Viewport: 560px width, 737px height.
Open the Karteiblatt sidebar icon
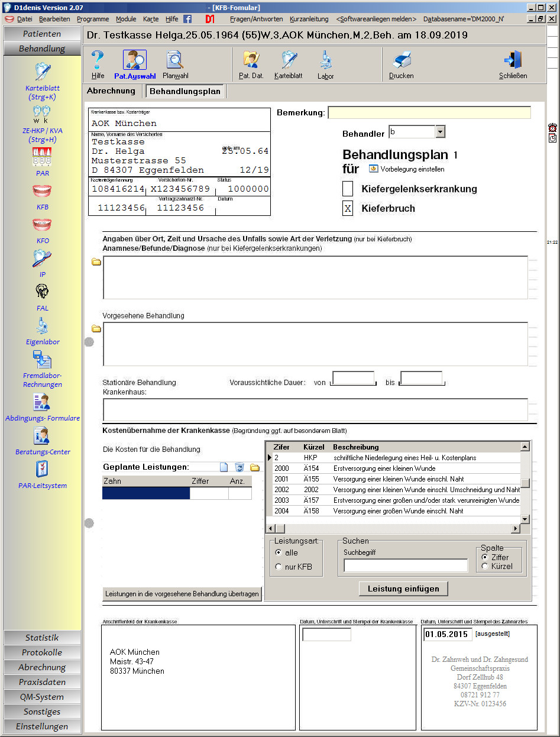43,72
